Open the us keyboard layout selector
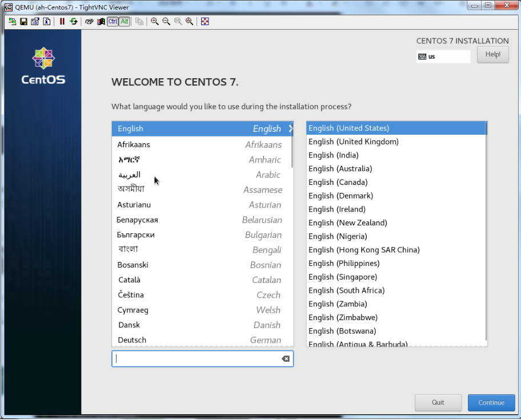The height and width of the screenshot is (420, 521). pos(443,56)
